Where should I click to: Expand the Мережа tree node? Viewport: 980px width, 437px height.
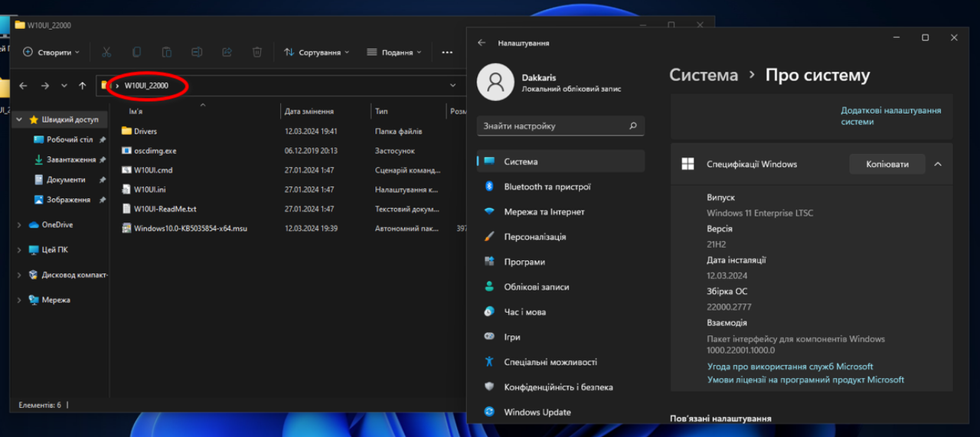[20, 300]
